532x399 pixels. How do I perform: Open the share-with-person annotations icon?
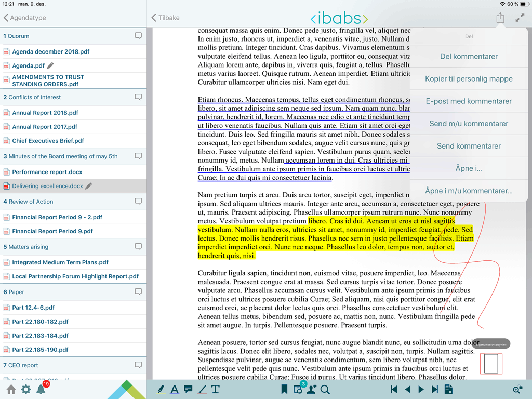point(312,390)
